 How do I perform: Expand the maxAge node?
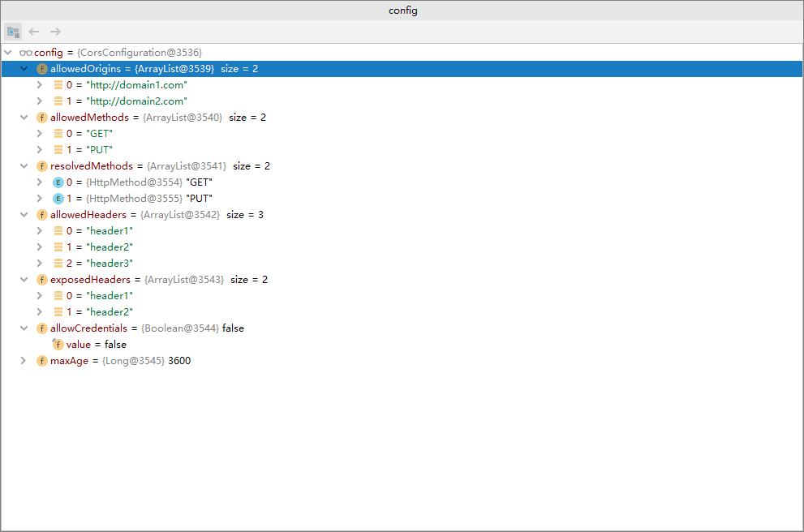click(23, 361)
